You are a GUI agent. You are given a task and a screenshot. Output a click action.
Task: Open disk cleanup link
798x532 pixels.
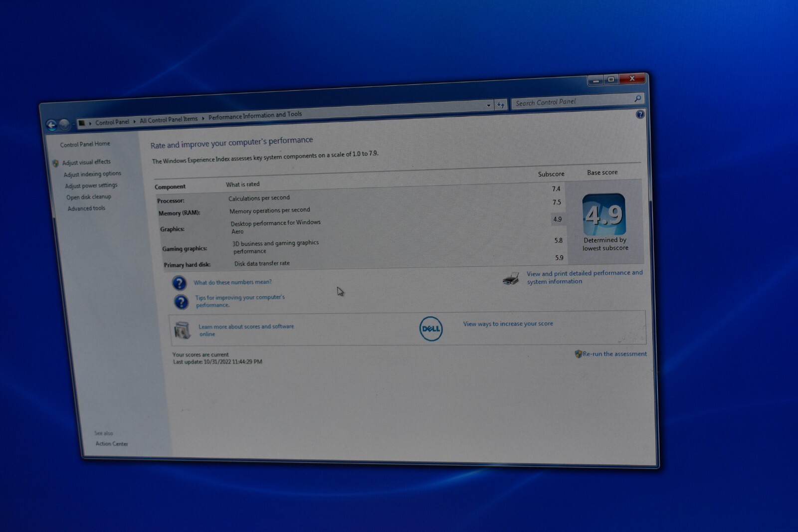tap(89, 197)
